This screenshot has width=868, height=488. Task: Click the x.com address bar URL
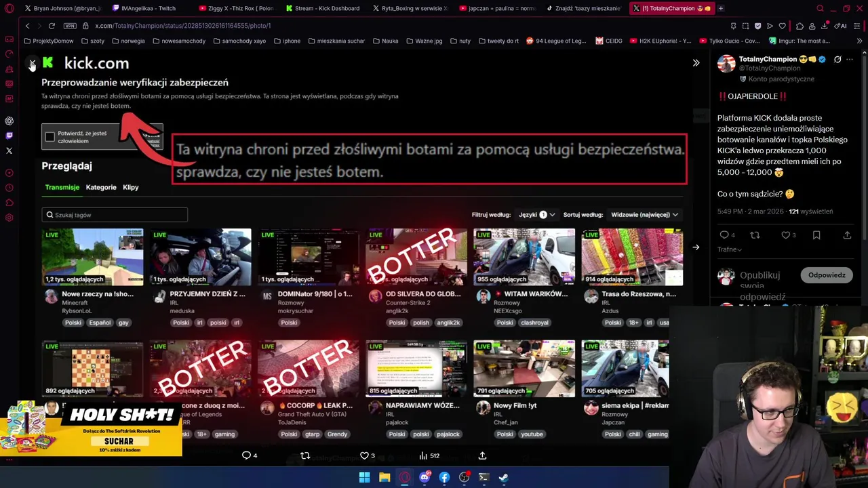183,26
